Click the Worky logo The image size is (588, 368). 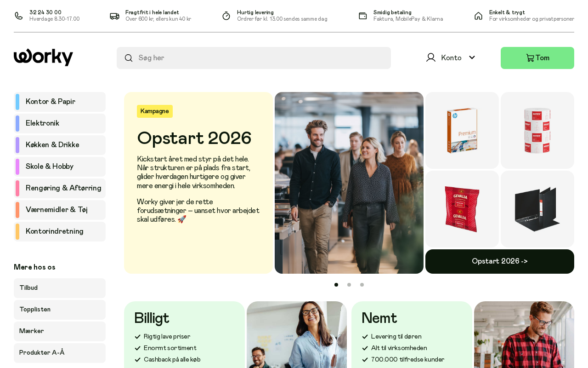43,57
